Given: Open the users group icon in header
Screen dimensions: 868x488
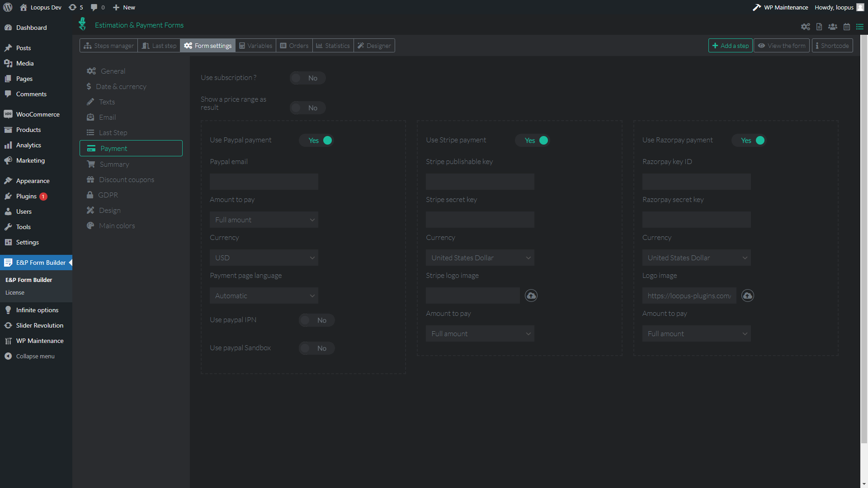Looking at the screenshot, I should (x=833, y=27).
